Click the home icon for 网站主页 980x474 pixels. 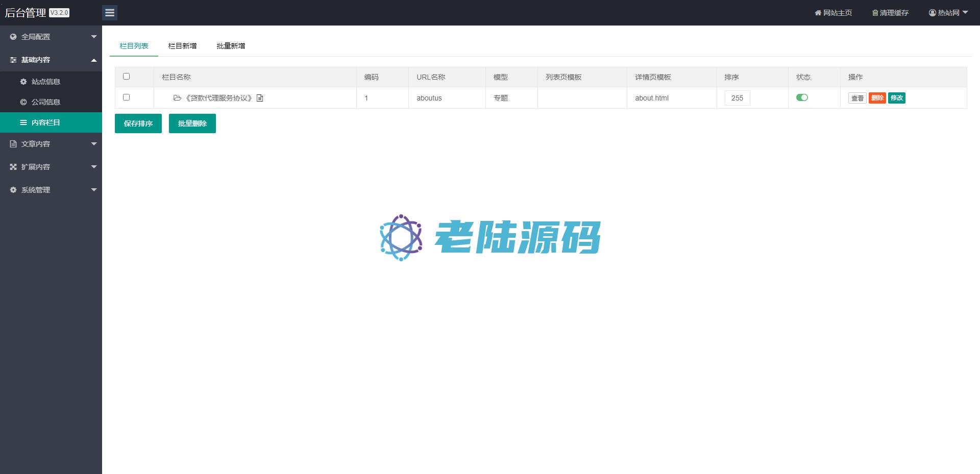(818, 13)
